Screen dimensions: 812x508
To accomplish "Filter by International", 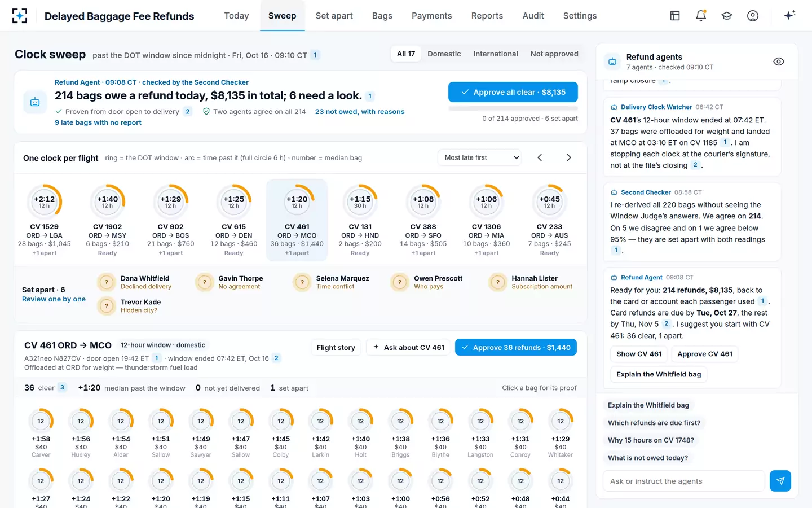I will pyautogui.click(x=496, y=54).
